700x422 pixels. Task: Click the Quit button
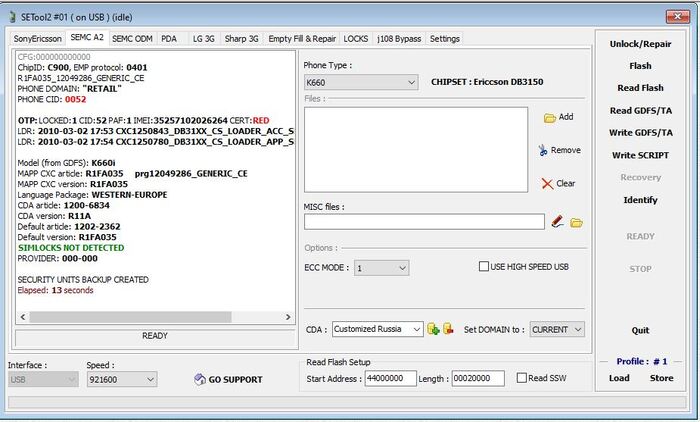[x=640, y=330]
